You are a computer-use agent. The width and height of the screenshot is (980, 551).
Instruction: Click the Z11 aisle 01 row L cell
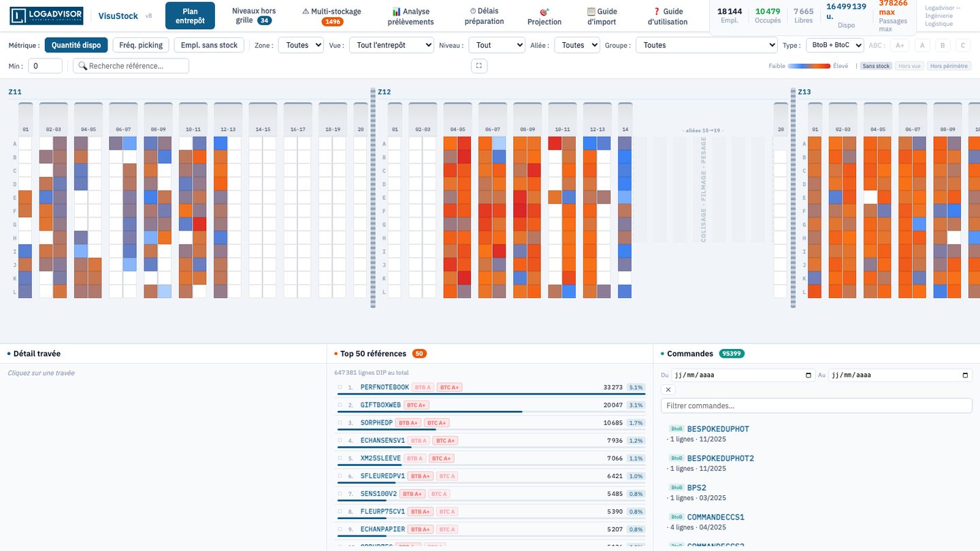tap(25, 291)
